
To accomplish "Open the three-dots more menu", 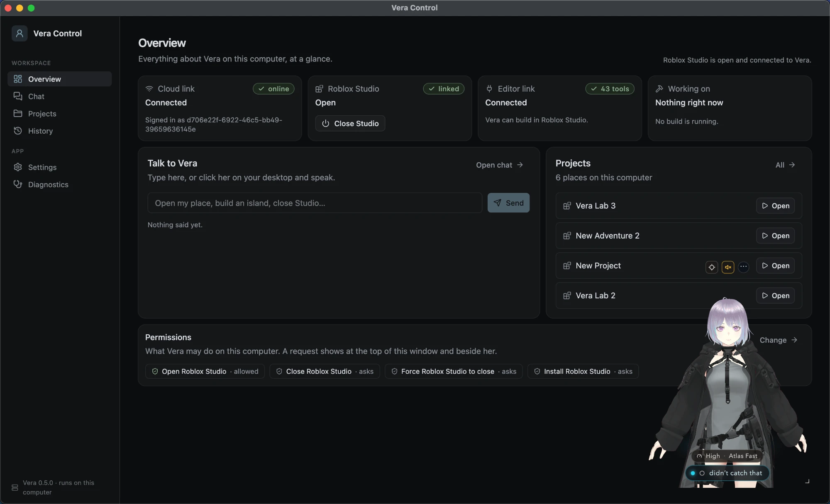I will point(744,267).
